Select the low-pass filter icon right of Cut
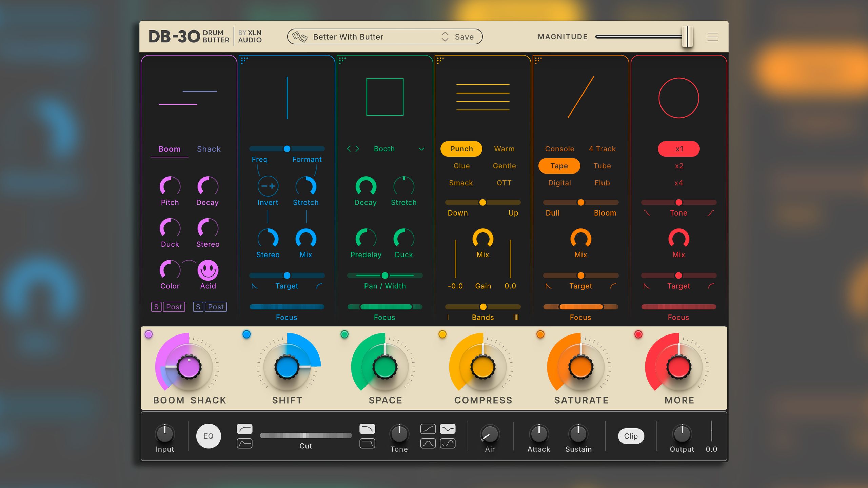The width and height of the screenshot is (868, 488). point(367,429)
